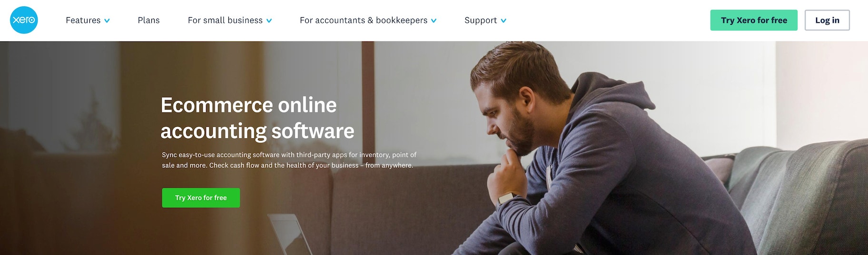This screenshot has height=255, width=868.
Task: Click the teal header Try Xero for free button
Action: pos(754,20)
